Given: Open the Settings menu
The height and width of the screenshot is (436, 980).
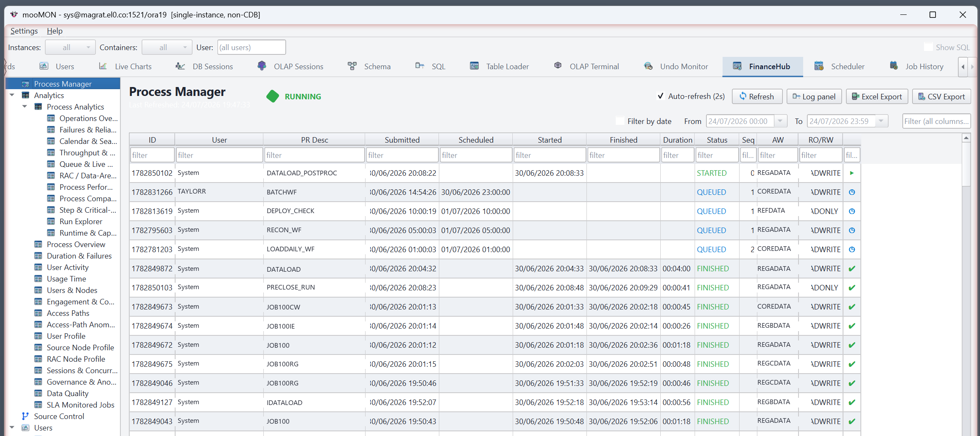Looking at the screenshot, I should coord(24,31).
